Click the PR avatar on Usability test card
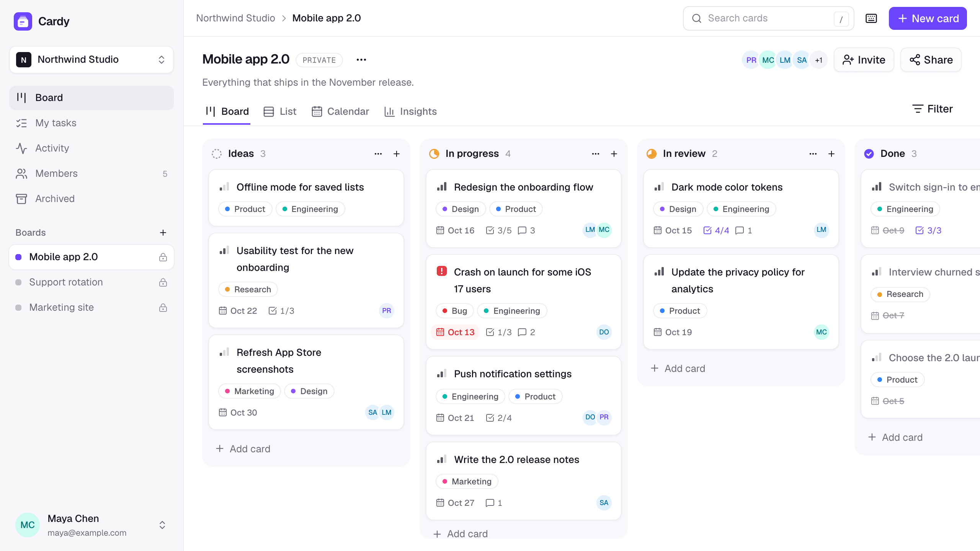Viewport: 980px width, 551px height. tap(387, 311)
